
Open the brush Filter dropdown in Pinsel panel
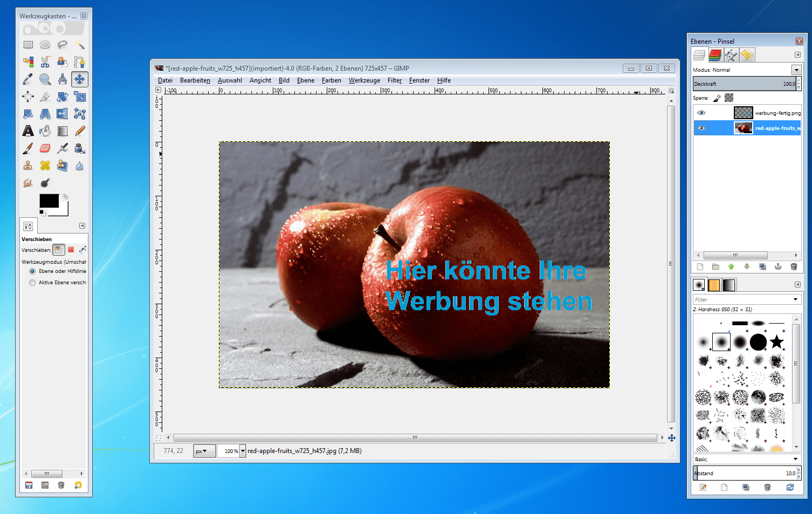(796, 299)
